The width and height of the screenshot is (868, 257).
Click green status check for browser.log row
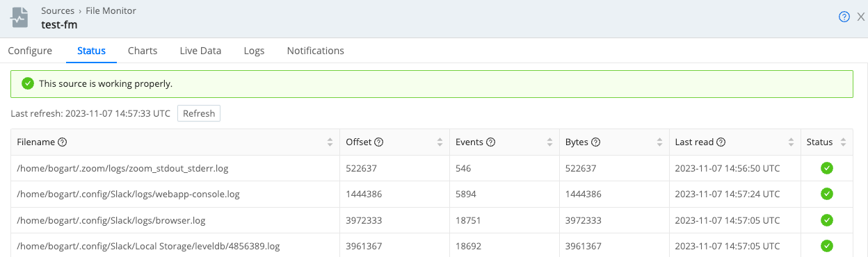point(827,220)
